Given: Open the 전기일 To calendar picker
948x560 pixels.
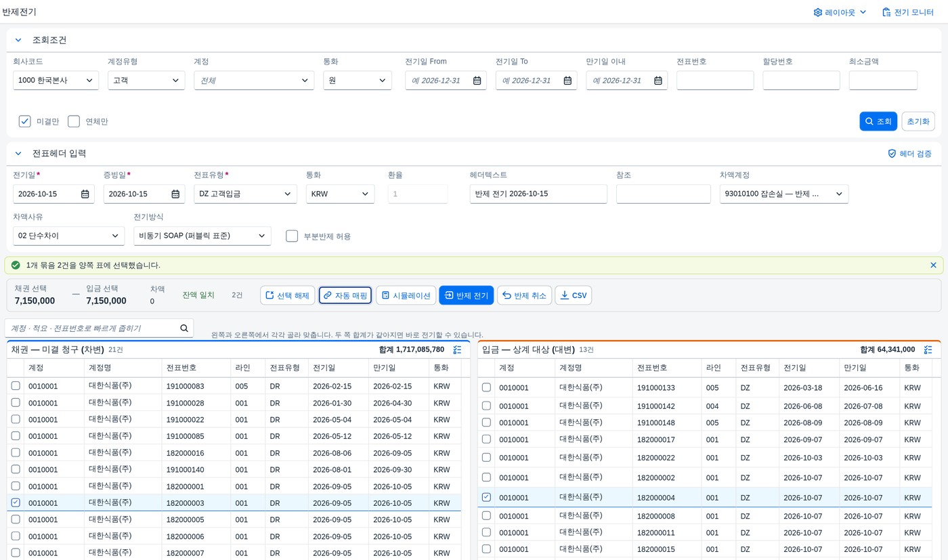Looking at the screenshot, I should point(567,81).
